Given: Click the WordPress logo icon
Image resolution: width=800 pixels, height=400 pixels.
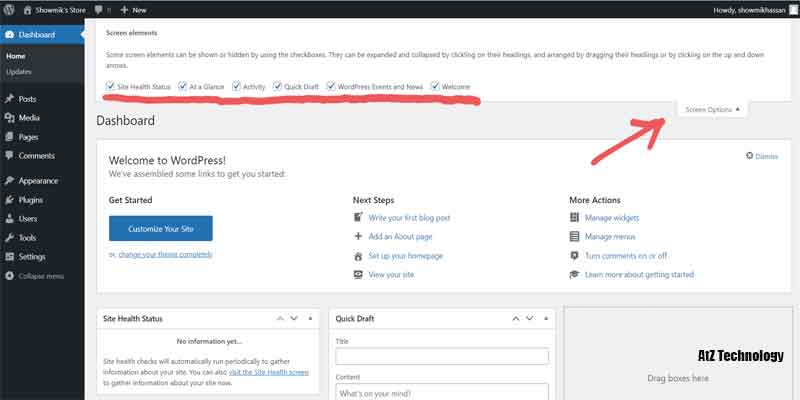Looking at the screenshot, I should pyautogui.click(x=10, y=9).
